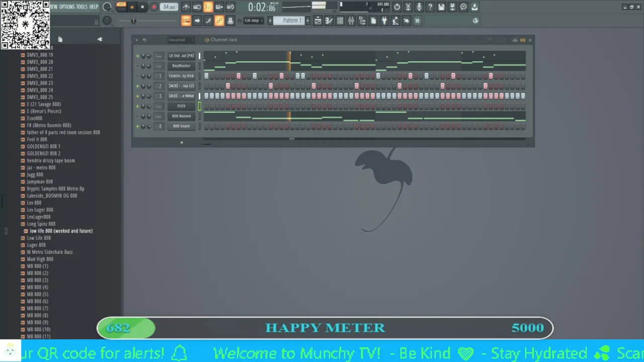The height and width of the screenshot is (362, 644).
Task: Open mixer track selector 1 for Kick channel
Action: pos(159,76)
